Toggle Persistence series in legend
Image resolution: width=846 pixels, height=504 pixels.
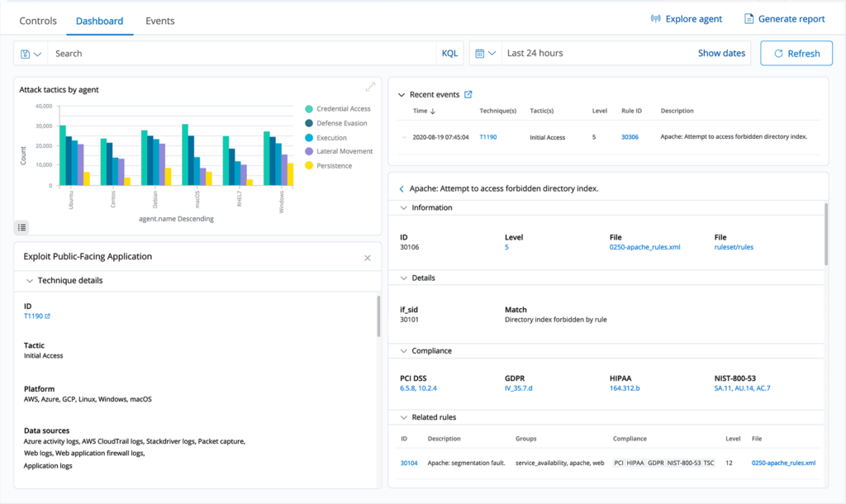pos(334,166)
